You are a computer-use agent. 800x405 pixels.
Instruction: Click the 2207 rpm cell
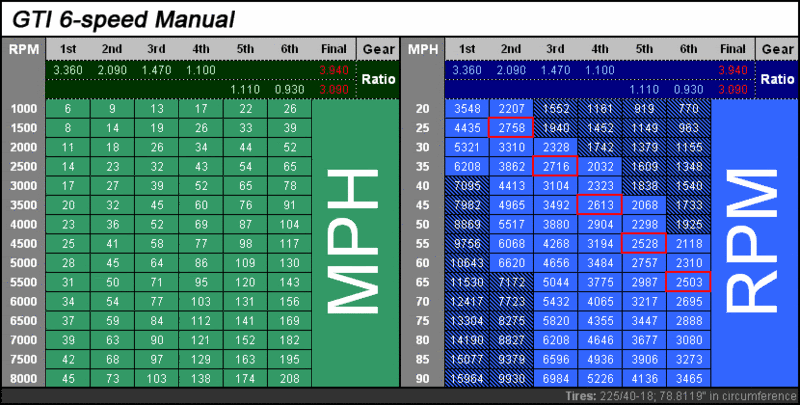[x=511, y=109]
